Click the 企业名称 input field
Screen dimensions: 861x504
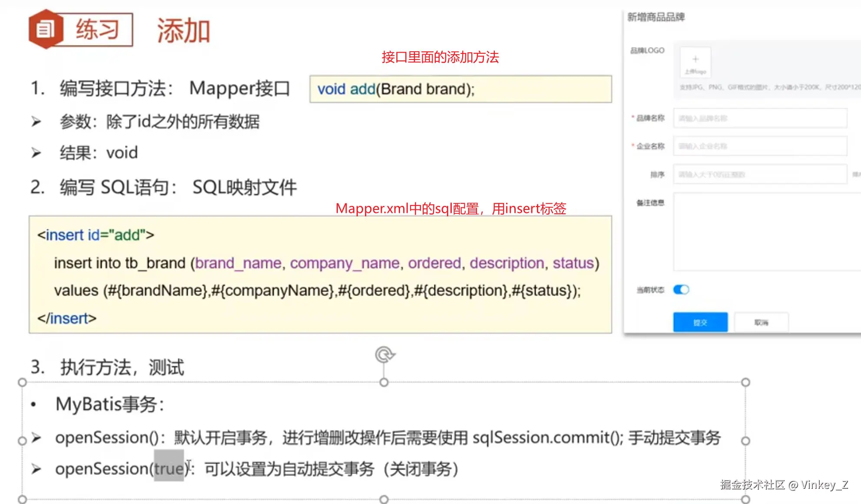point(760,146)
